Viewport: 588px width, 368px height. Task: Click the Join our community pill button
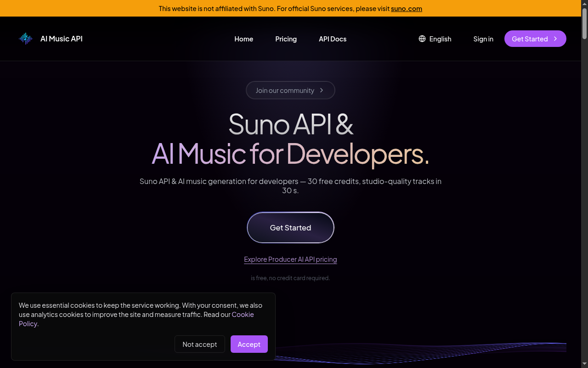click(x=290, y=90)
